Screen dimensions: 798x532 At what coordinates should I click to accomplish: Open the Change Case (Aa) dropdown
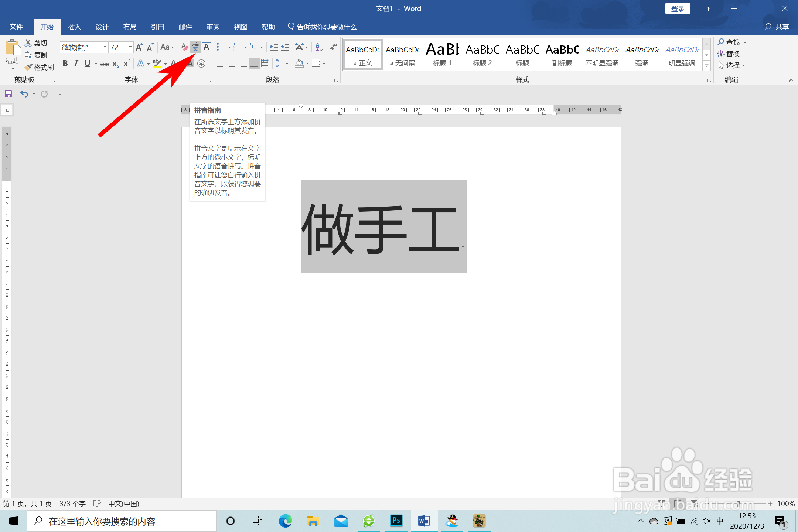pyautogui.click(x=167, y=47)
